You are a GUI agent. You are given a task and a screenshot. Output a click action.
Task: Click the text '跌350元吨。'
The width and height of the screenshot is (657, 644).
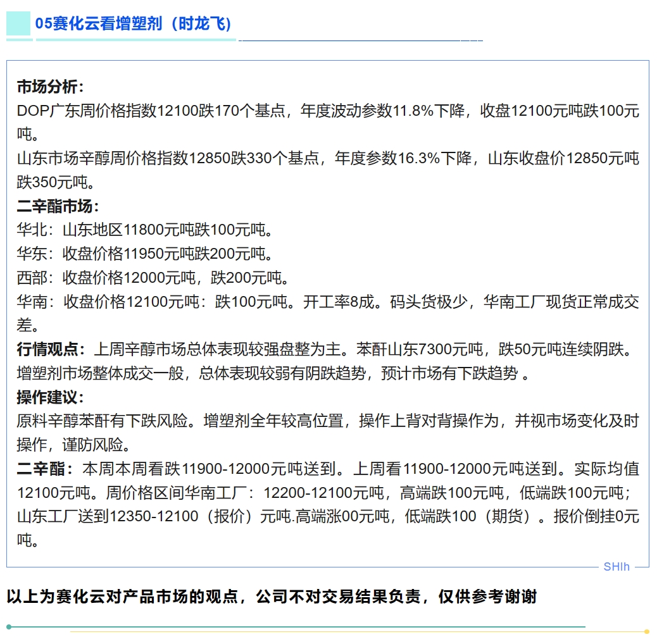[x=56, y=182]
